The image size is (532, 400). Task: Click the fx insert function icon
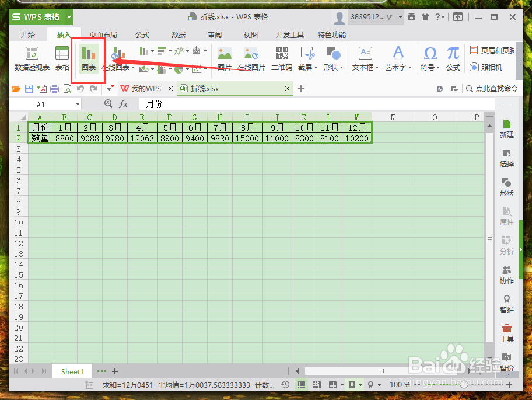[x=123, y=104]
